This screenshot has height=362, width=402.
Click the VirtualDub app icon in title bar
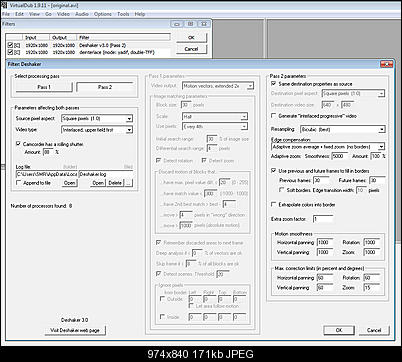(4, 5)
